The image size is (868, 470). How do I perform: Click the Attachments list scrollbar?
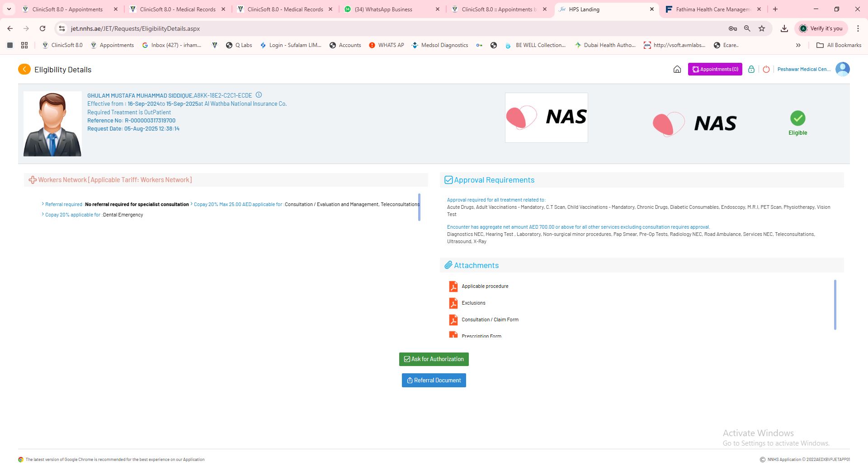(835, 305)
